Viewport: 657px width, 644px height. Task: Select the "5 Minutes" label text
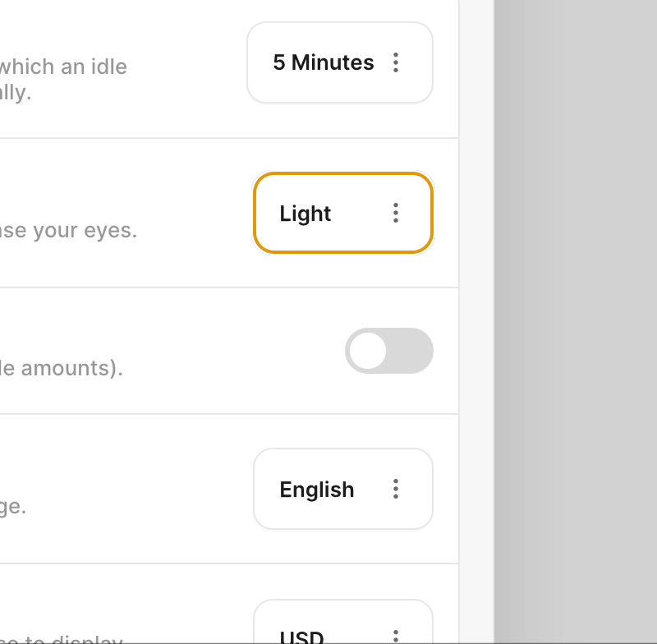pos(323,62)
